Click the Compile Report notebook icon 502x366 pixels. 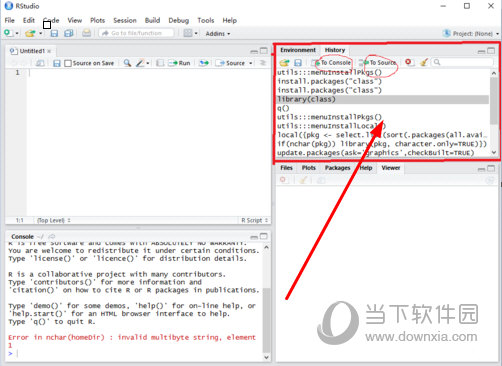[x=160, y=63]
